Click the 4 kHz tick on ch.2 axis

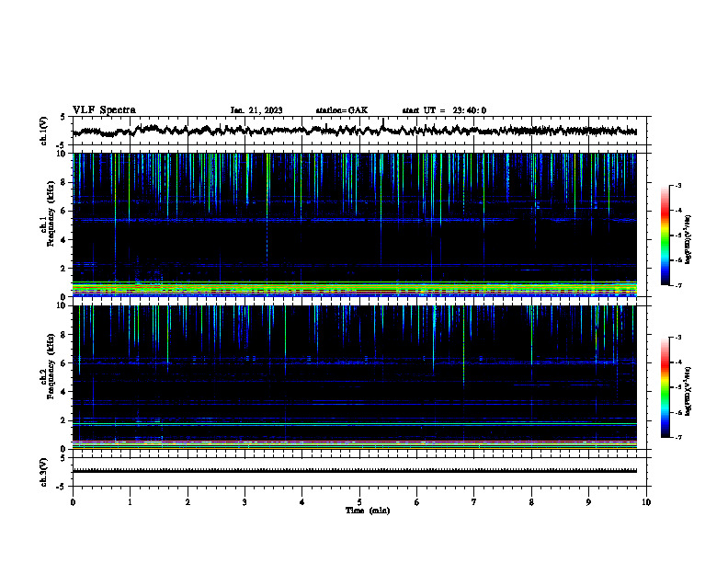(x=64, y=392)
